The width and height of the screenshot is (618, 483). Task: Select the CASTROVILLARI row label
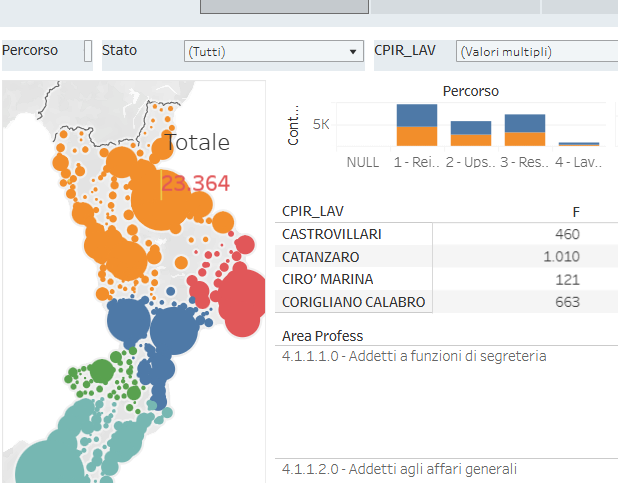pyautogui.click(x=332, y=234)
